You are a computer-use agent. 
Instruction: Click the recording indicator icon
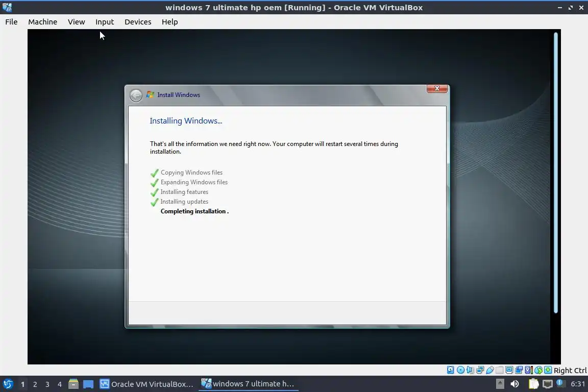(519, 370)
